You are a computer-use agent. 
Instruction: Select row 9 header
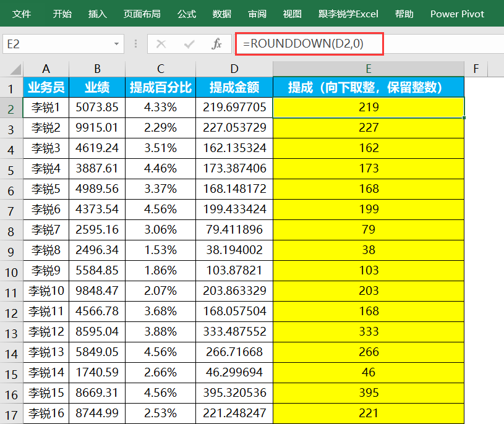coord(11,250)
